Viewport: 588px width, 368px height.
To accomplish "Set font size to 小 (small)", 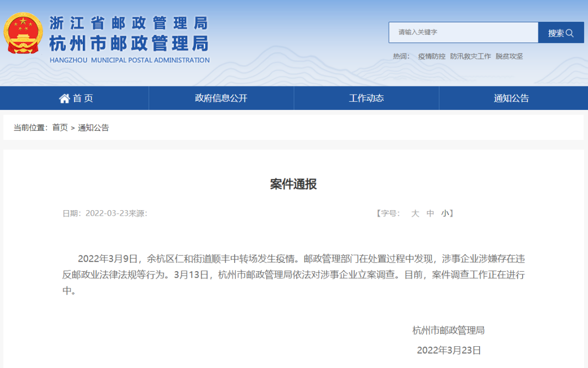I will [445, 213].
